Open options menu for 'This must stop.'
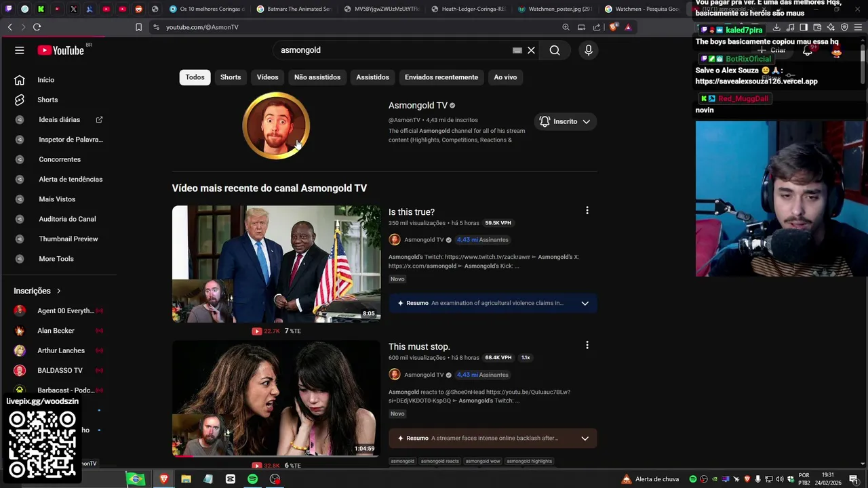This screenshot has height=488, width=868. [587, 345]
